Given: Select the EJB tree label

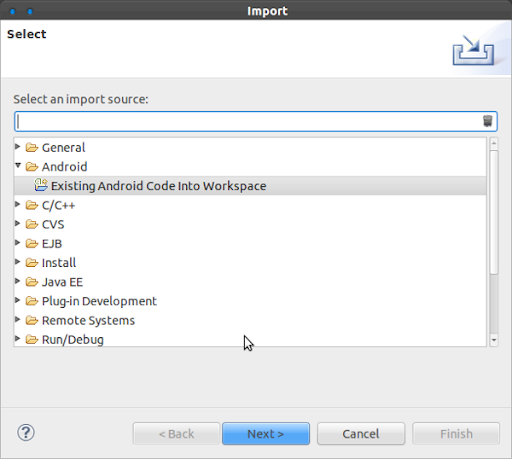Looking at the screenshot, I should click(x=52, y=244).
